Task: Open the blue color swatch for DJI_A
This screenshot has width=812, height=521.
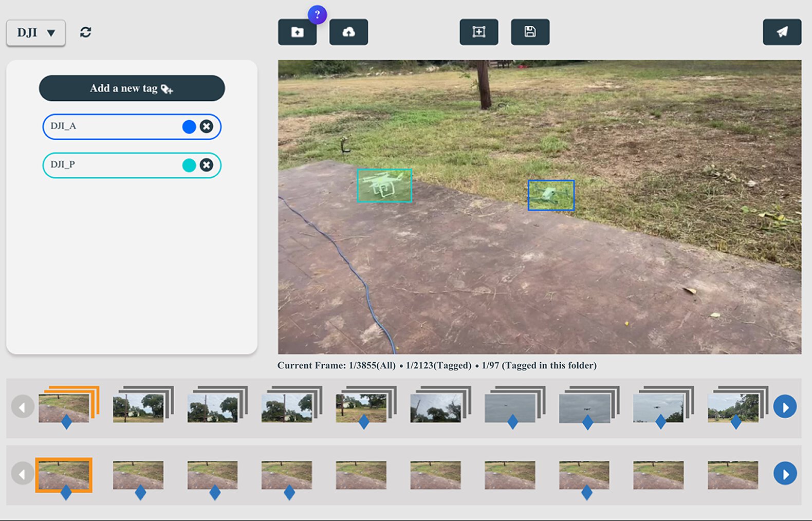Action: pos(189,126)
